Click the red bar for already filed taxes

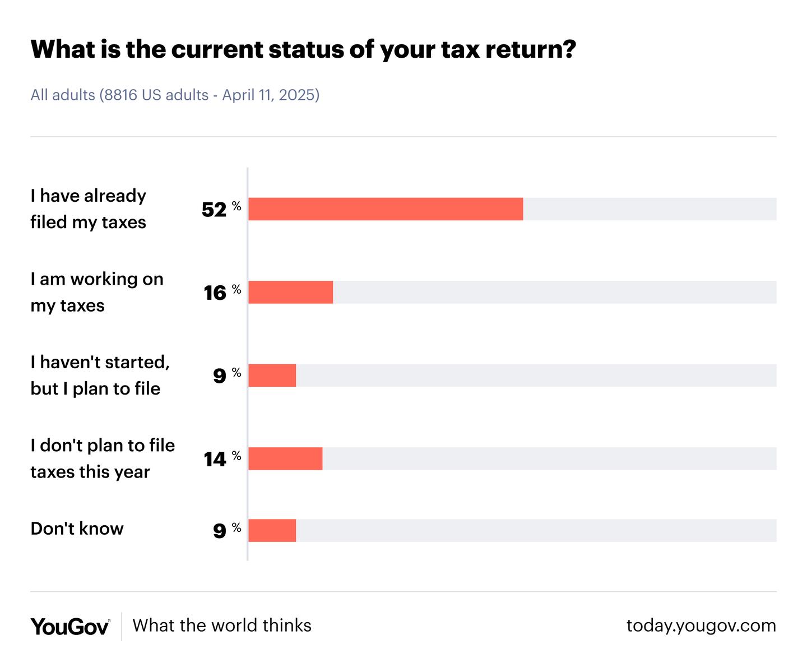coord(386,209)
